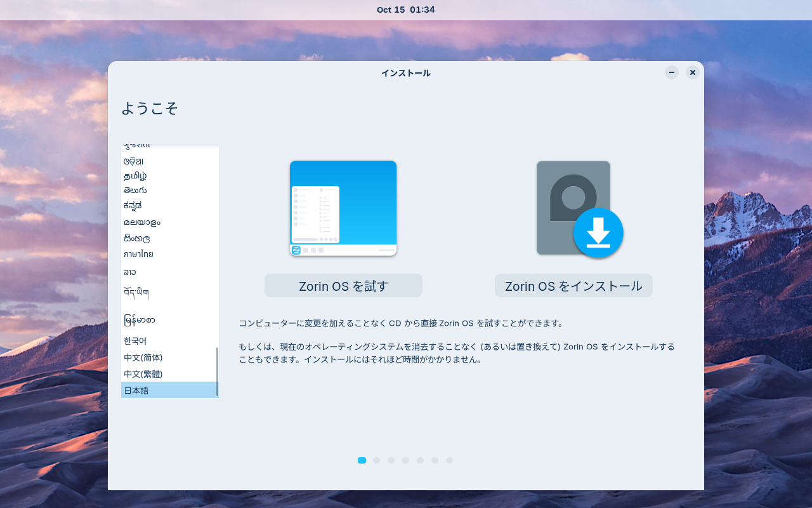Screen dimensions: 812x508
Task: Select Tamil தமிழ் language
Action: click(x=169, y=176)
